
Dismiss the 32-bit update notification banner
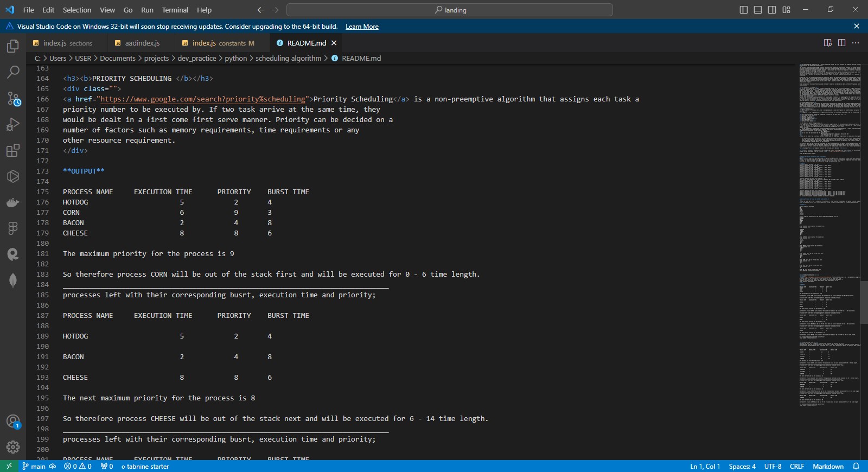(857, 26)
